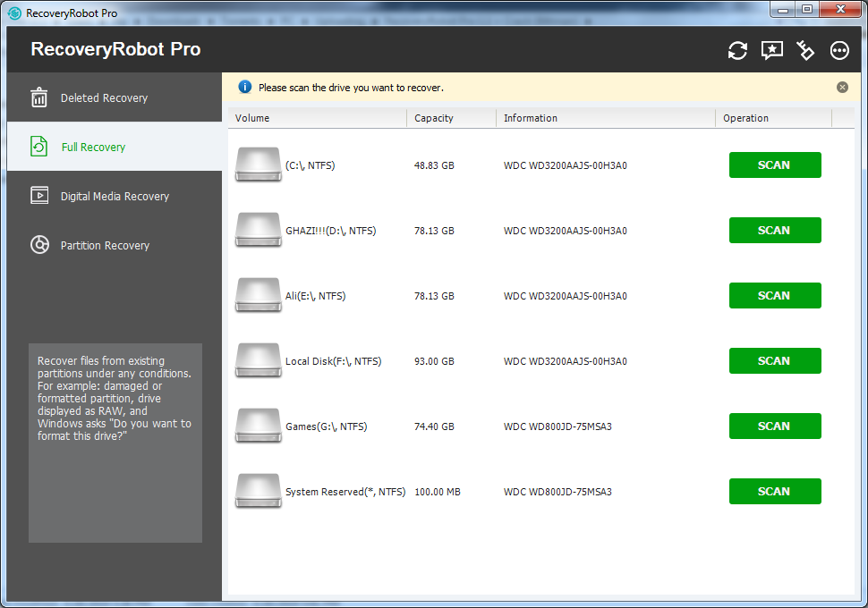Click the Operation column header
The image size is (868, 608).
(774, 118)
